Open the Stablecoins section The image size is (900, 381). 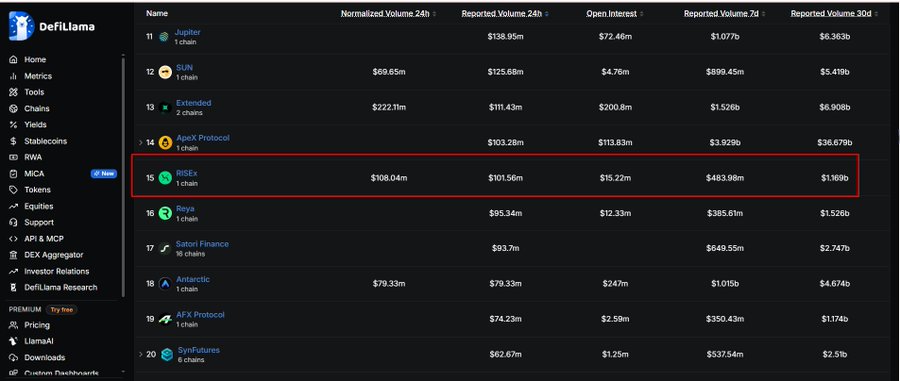coord(45,141)
